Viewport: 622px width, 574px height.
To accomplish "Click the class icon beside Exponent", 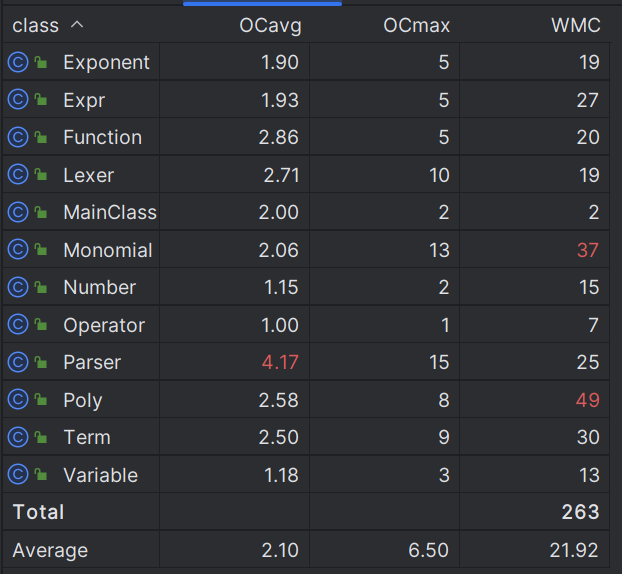I will 18,62.
